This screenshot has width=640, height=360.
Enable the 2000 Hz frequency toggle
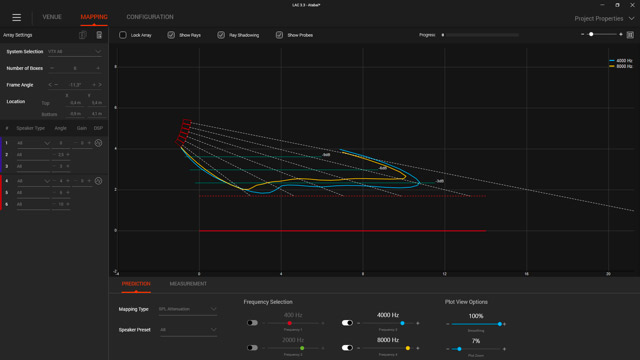click(252, 348)
